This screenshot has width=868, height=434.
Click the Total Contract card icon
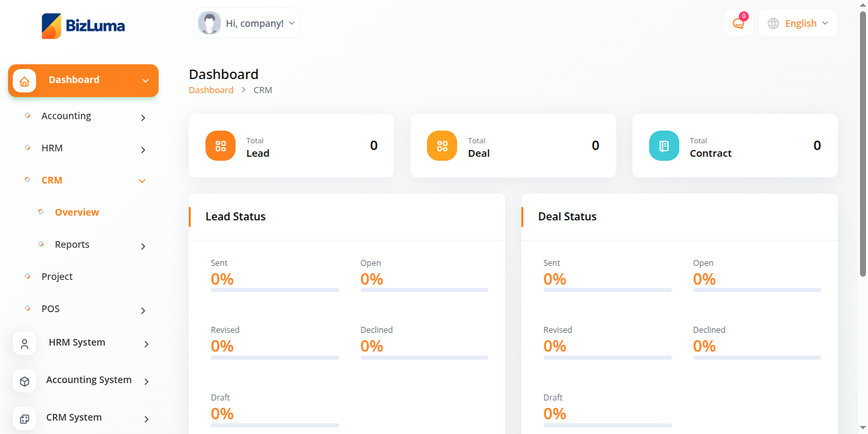tap(664, 146)
